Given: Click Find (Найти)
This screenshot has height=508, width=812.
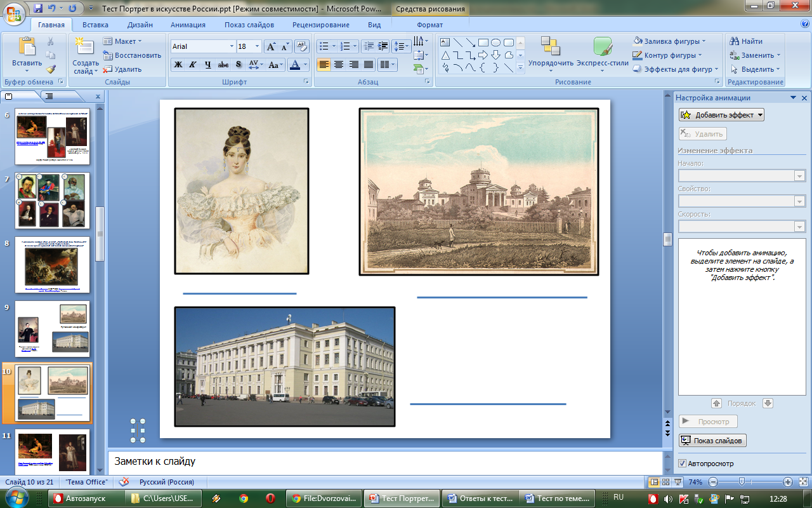Looking at the screenshot, I should pos(747,41).
